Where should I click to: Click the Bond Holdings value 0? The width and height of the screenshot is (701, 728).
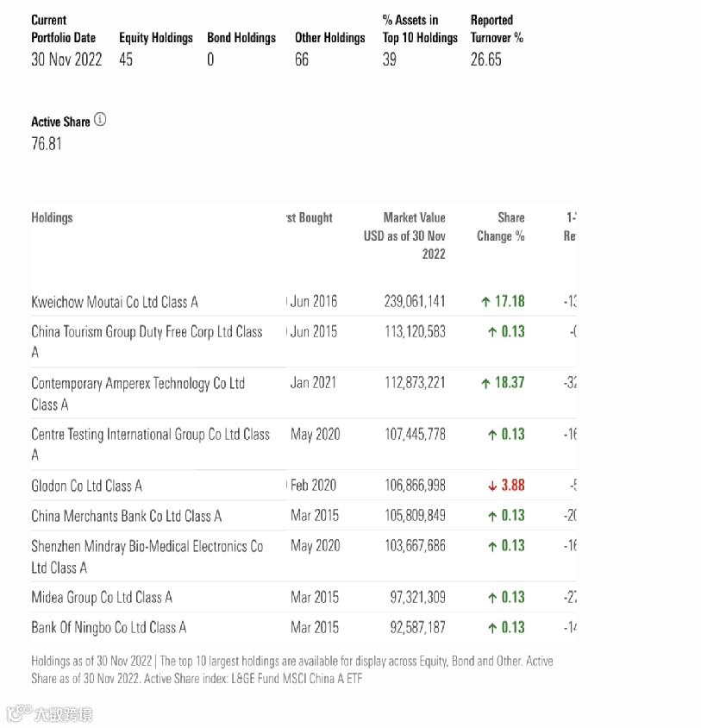point(210,60)
